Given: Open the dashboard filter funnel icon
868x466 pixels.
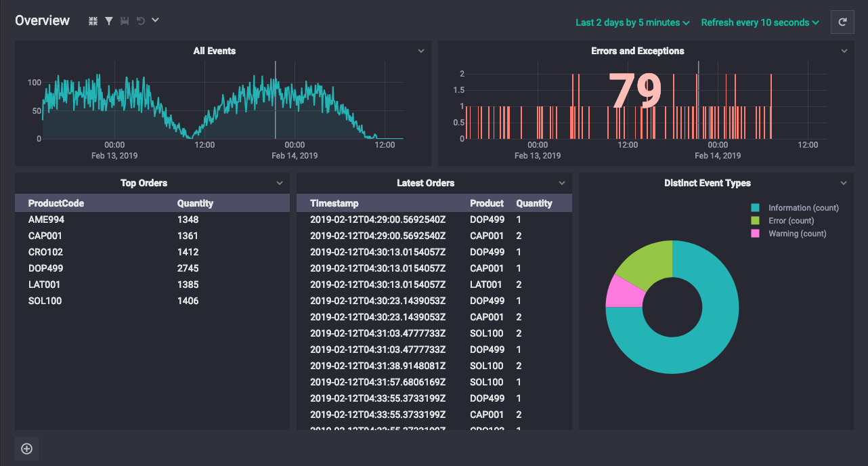Looking at the screenshot, I should pyautogui.click(x=109, y=21).
